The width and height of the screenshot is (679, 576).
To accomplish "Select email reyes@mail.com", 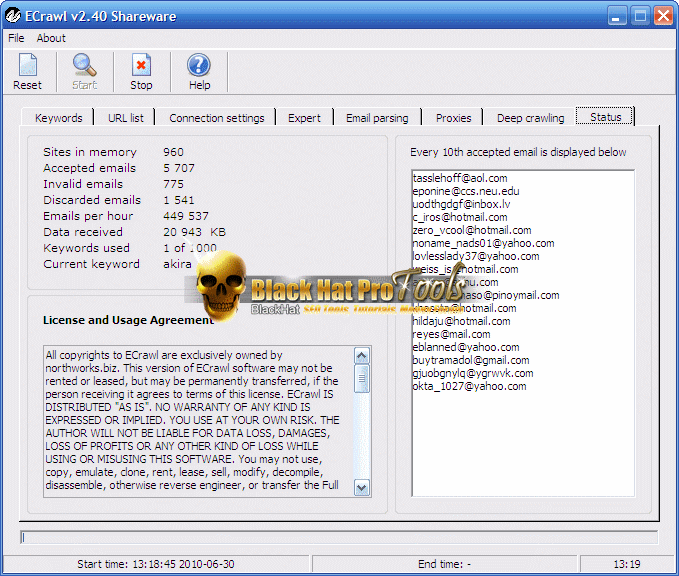I will pyautogui.click(x=451, y=334).
